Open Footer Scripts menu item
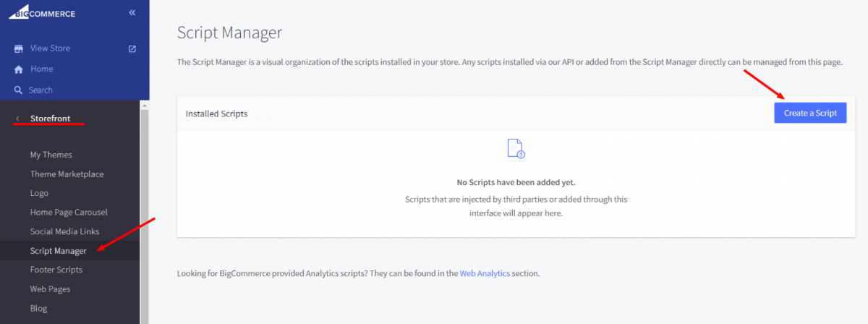Viewport: 868px width, 324px height. pos(56,270)
